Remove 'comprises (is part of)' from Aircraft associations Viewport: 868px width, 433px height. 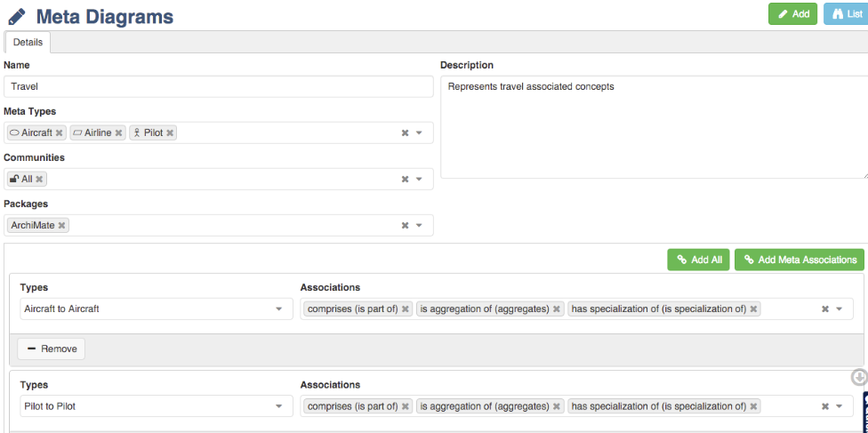pos(406,309)
